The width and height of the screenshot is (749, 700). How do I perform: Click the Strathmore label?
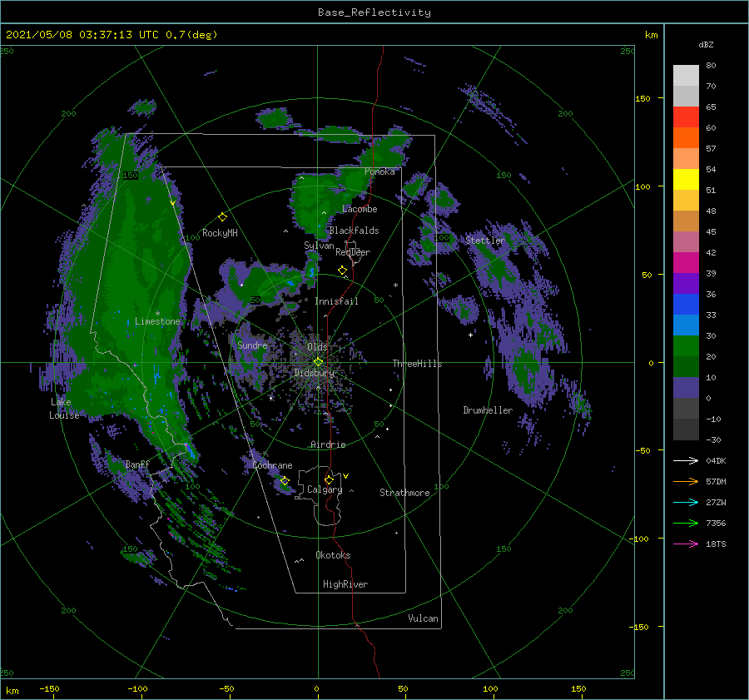pyautogui.click(x=404, y=493)
